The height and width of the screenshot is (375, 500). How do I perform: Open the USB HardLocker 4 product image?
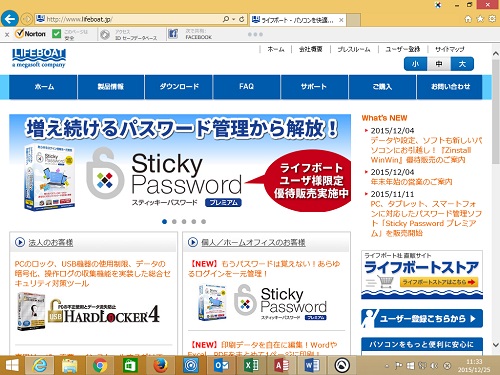89,313
